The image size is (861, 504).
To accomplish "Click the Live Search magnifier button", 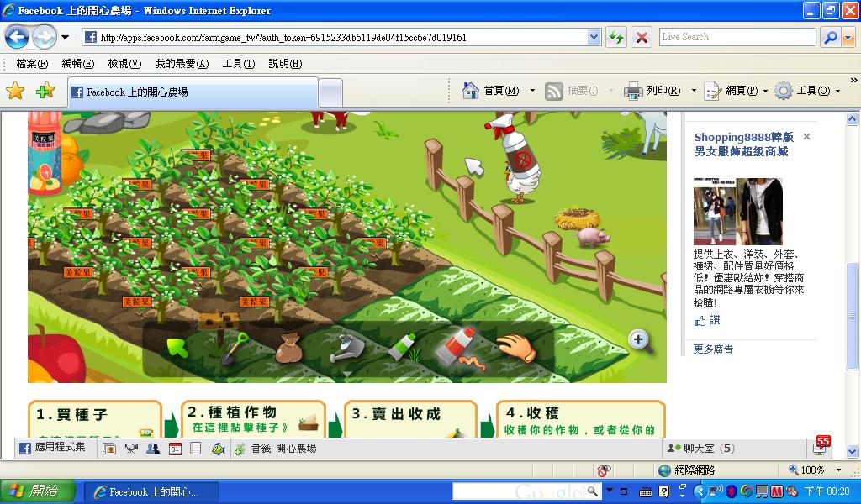I will [830, 37].
